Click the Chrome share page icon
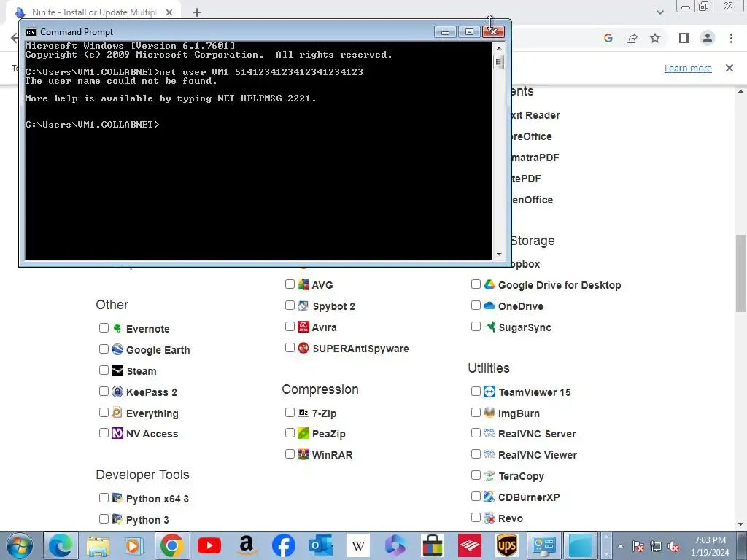Image resolution: width=747 pixels, height=560 pixels. [632, 38]
